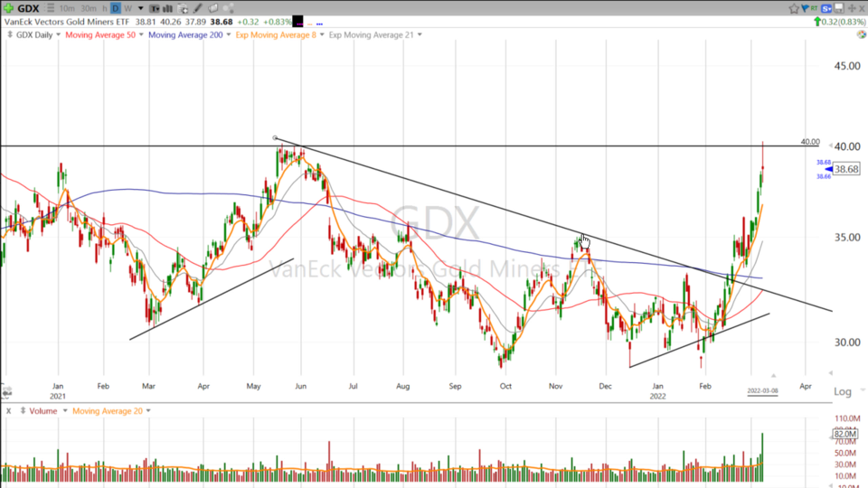Viewport: 868px width, 488px height.
Task: Click the move pane crosshair arrows icon
Action: point(852,8)
